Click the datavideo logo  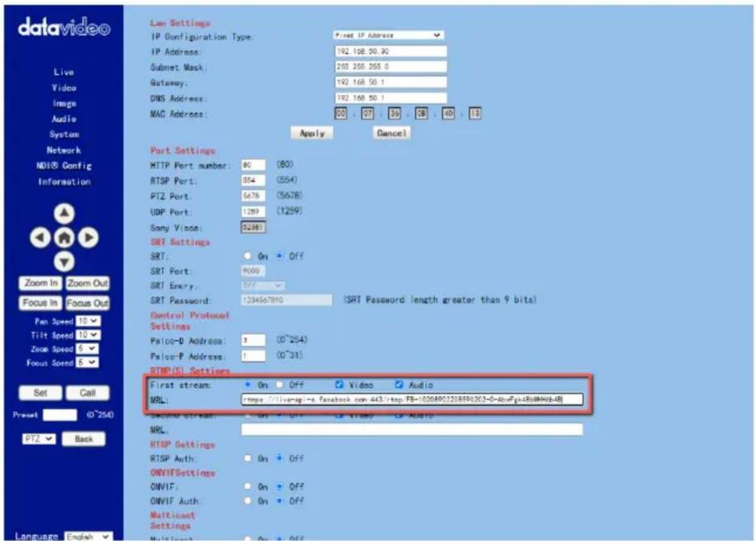click(64, 27)
